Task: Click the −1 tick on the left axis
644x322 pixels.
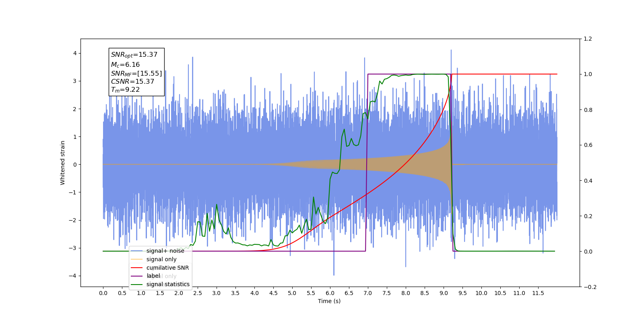Action: (x=72, y=192)
